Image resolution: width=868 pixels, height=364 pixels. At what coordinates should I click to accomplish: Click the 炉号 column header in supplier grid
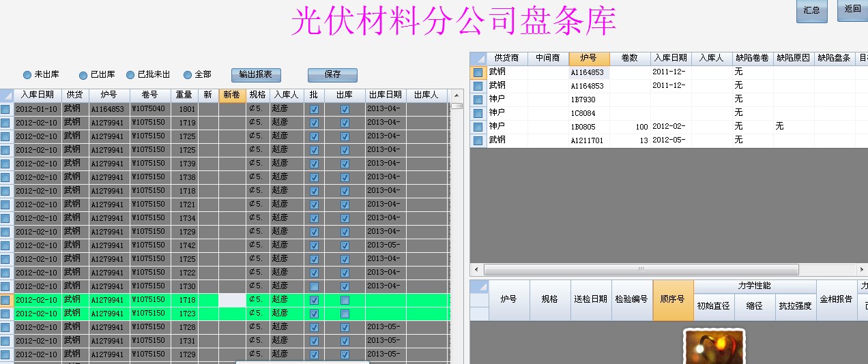tap(589, 59)
